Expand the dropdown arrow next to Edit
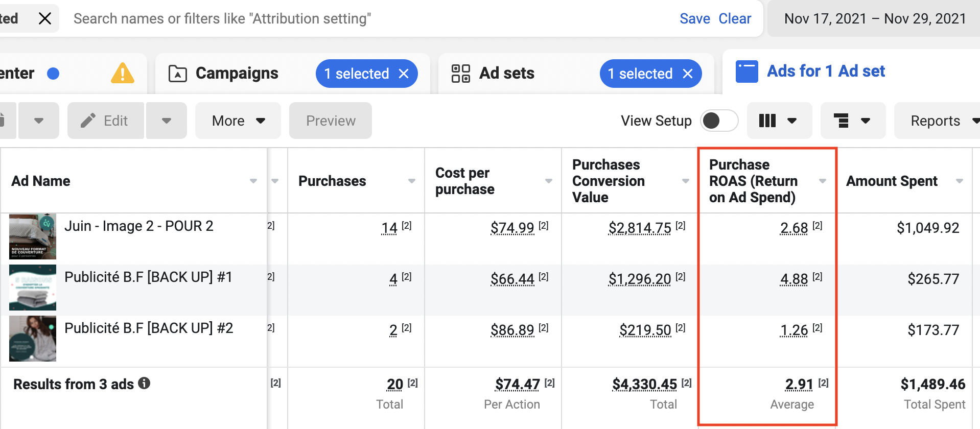Image resolution: width=980 pixels, height=429 pixels. point(167,121)
